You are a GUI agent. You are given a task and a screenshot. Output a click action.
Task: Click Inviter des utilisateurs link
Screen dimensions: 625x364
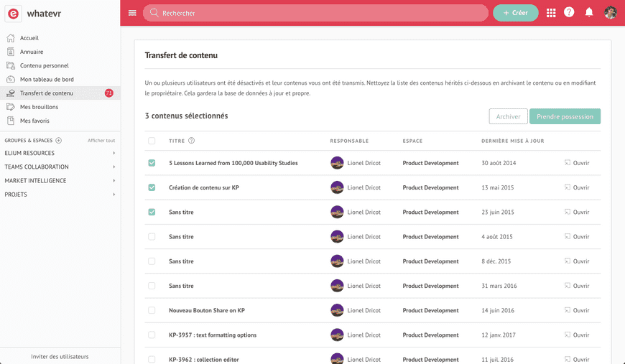pyautogui.click(x=60, y=356)
